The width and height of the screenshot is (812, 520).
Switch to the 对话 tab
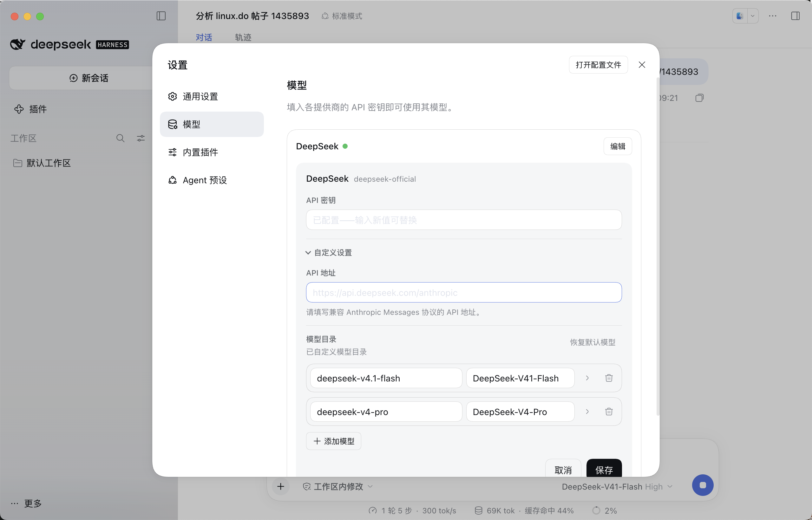point(204,37)
